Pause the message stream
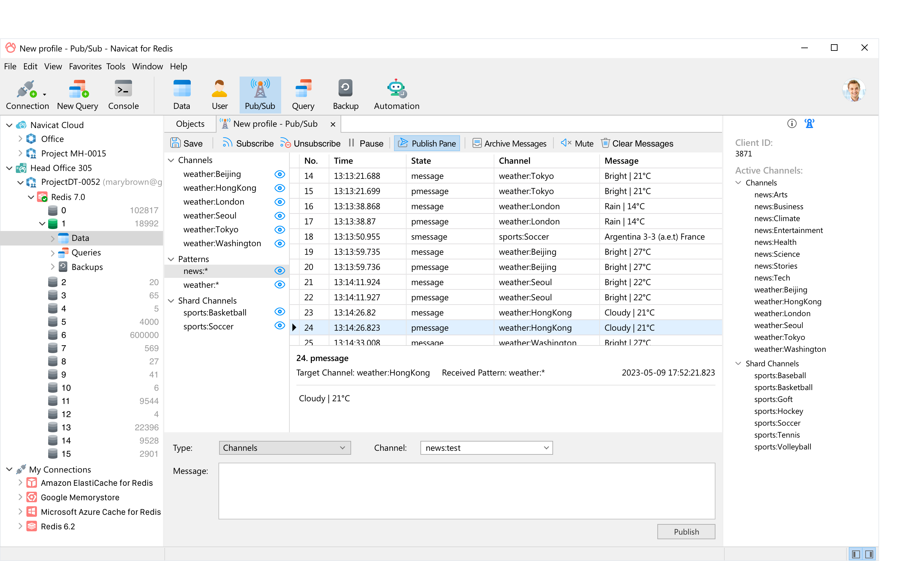This screenshot has width=924, height=561. tap(366, 143)
